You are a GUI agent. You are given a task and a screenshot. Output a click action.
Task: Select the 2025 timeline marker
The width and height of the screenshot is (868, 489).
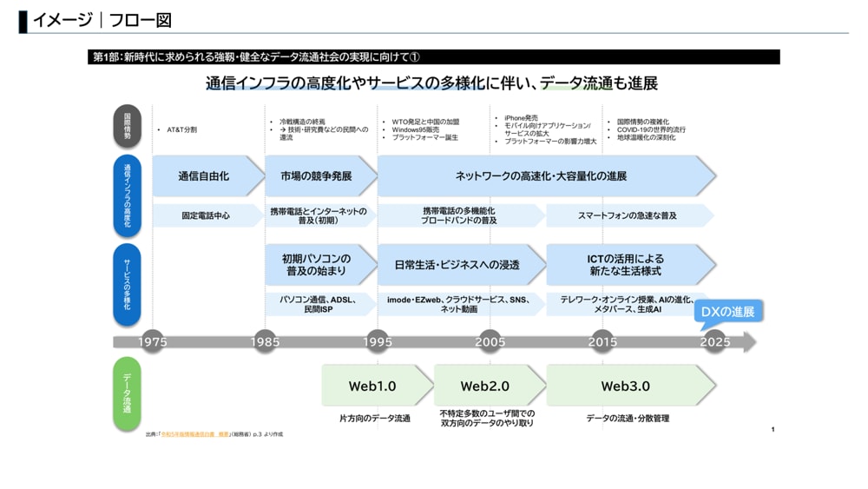coord(714,341)
